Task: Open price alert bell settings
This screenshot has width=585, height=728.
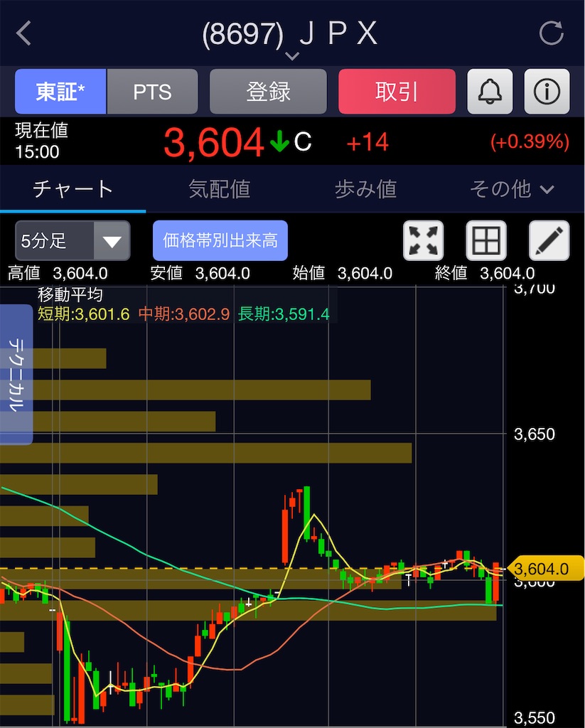Action: 490,92
